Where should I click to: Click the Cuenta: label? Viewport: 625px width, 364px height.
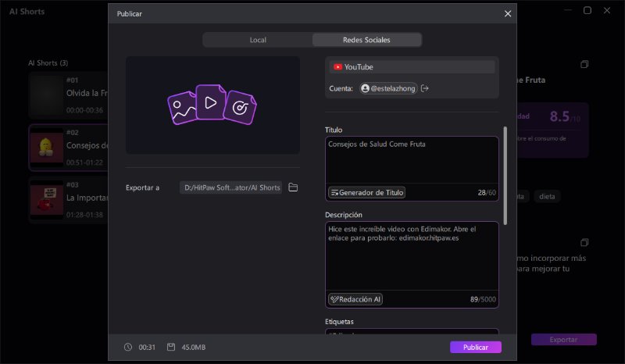(x=341, y=88)
